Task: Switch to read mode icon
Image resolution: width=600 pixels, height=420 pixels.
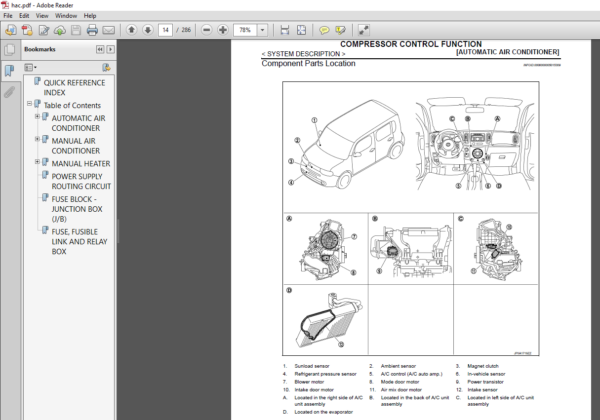Action: (364, 30)
